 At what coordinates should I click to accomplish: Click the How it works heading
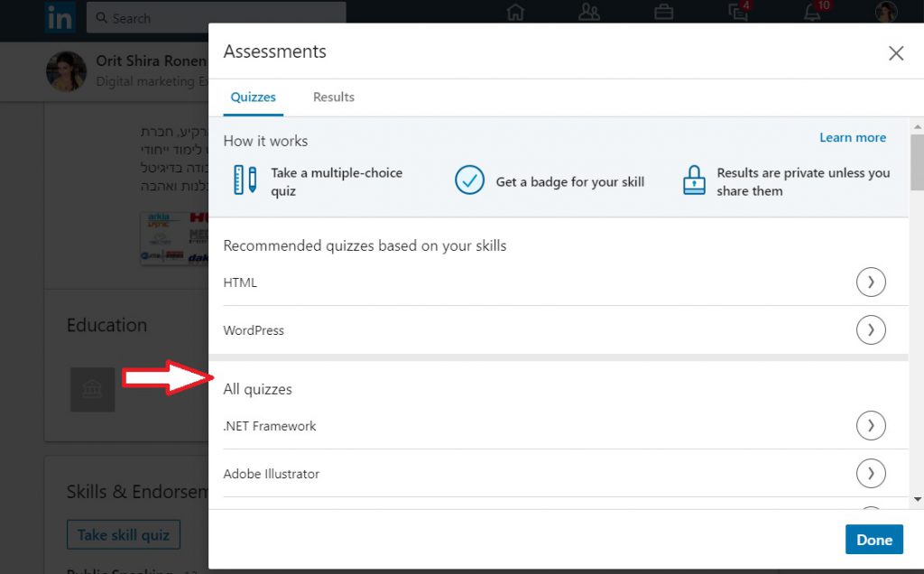click(265, 141)
